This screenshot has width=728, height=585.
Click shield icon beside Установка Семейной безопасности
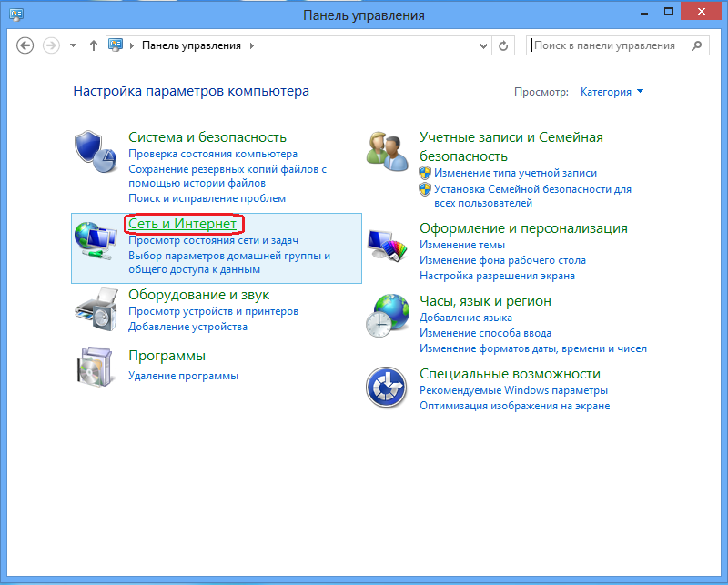point(425,189)
